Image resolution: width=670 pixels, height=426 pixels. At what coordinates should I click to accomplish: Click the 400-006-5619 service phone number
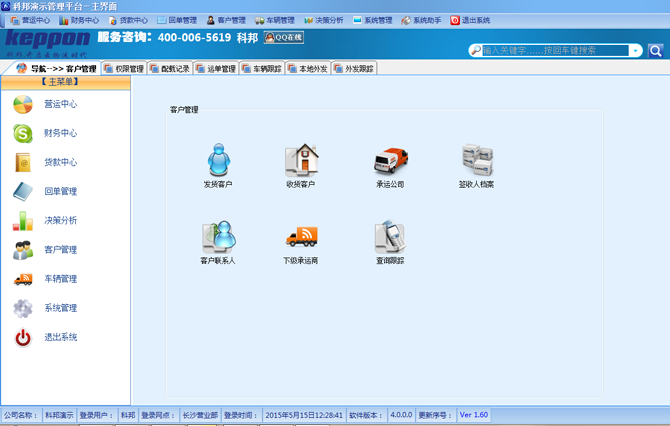pos(194,38)
